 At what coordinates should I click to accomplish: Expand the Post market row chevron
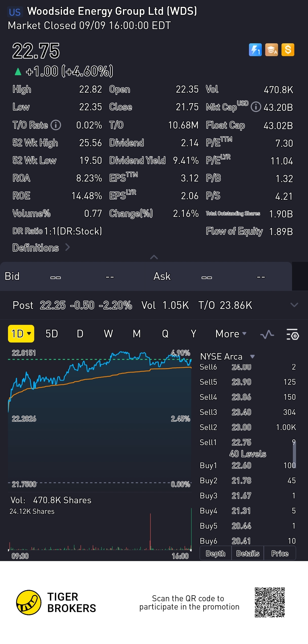[294, 305]
